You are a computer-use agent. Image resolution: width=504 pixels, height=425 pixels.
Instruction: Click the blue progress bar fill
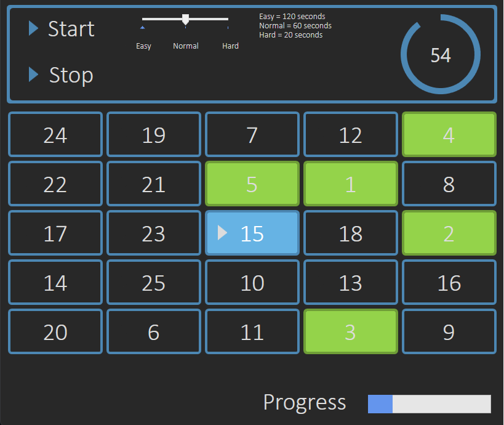pos(380,404)
